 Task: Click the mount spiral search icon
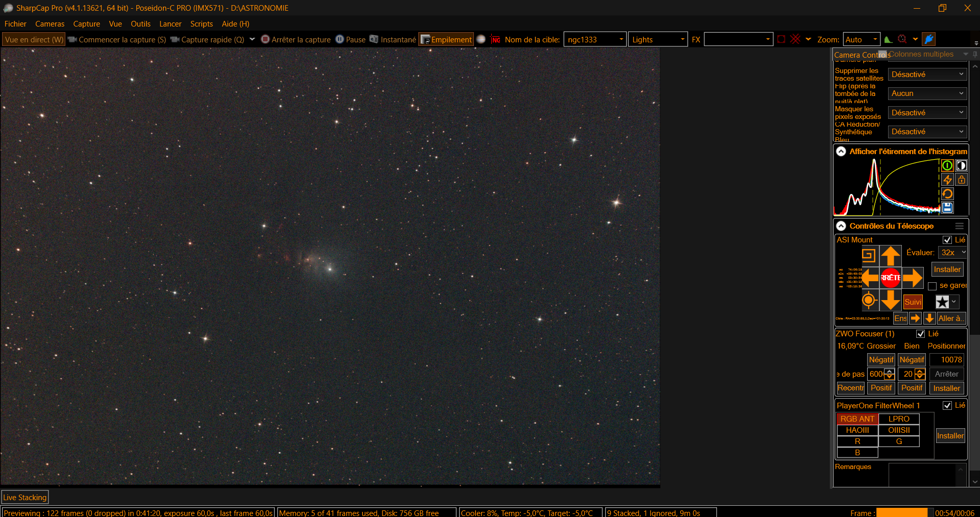pyautogui.click(x=869, y=255)
